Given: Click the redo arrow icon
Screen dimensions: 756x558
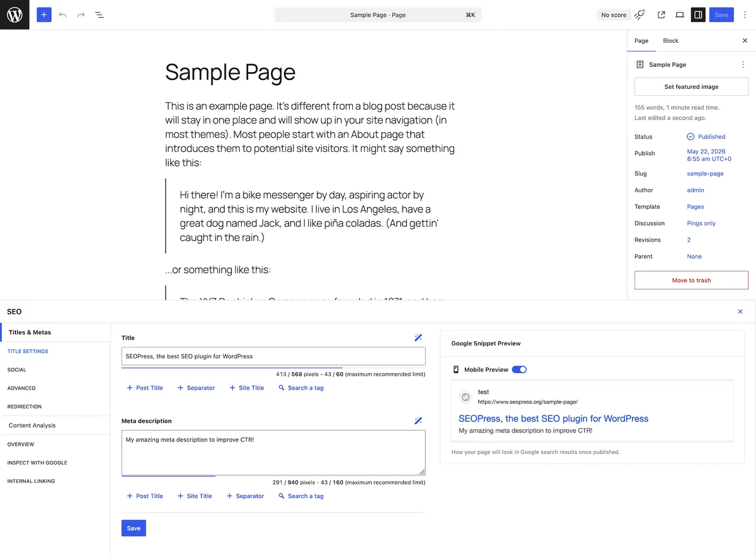Looking at the screenshot, I should coord(81,15).
